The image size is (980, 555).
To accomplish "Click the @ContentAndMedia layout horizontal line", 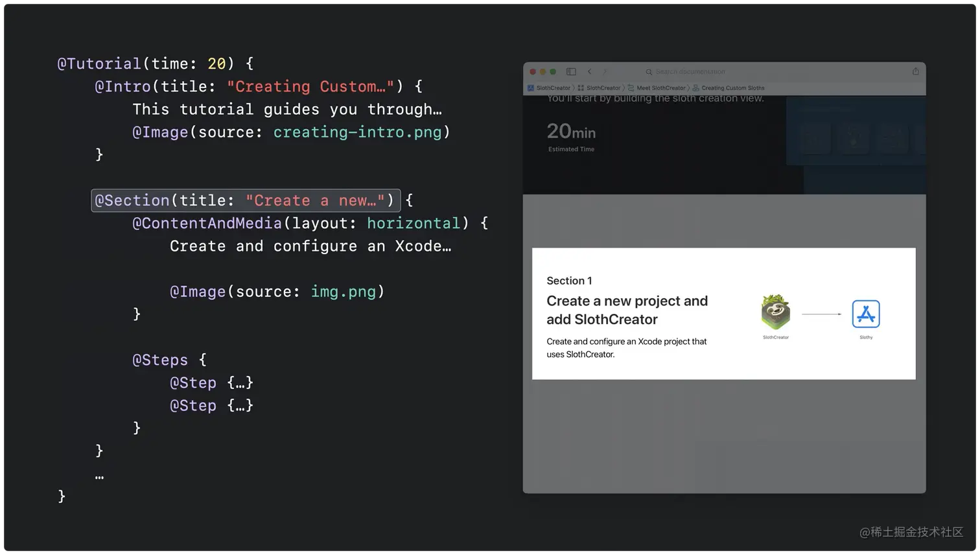I will coord(310,223).
